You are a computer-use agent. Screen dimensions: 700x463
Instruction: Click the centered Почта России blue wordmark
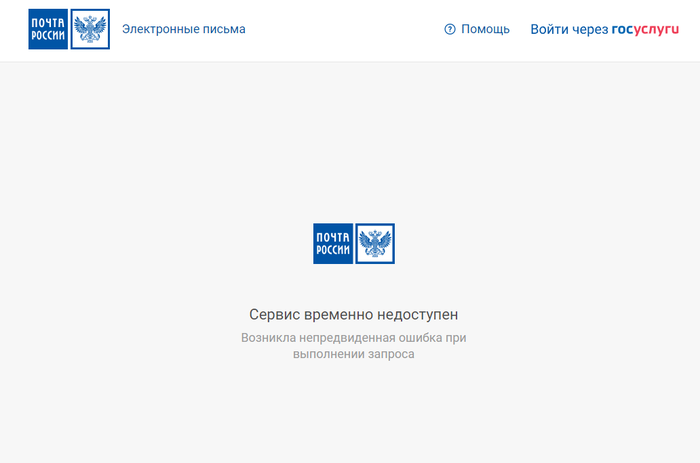pos(333,243)
